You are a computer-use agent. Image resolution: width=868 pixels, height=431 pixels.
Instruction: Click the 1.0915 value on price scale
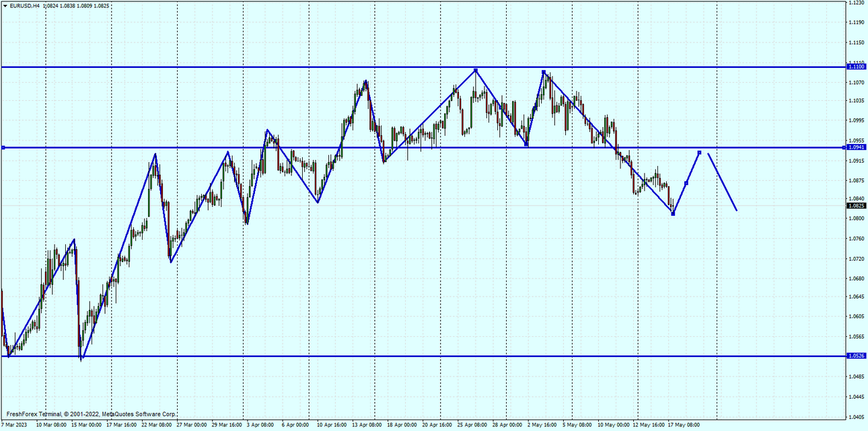point(857,161)
